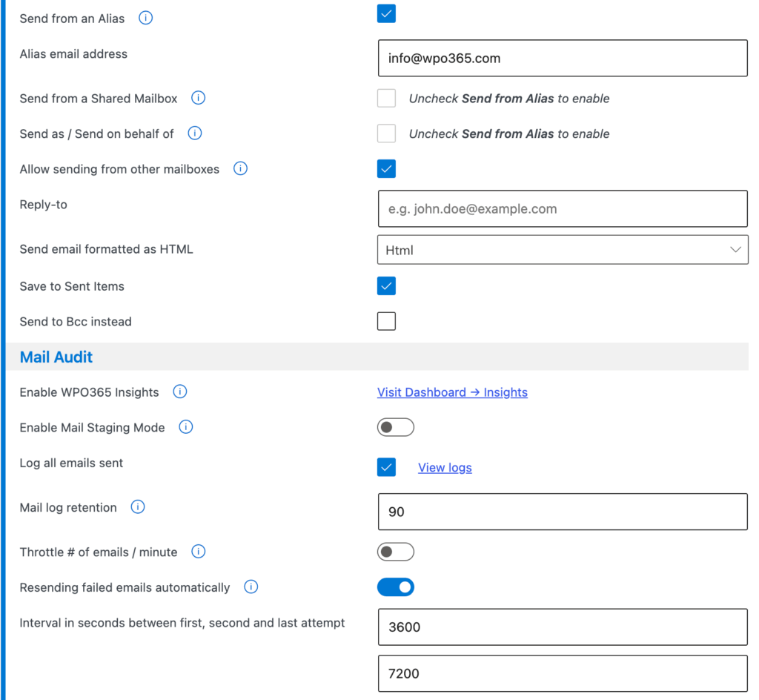
Task: Show info on Resending failed emails automatically
Action: [251, 587]
